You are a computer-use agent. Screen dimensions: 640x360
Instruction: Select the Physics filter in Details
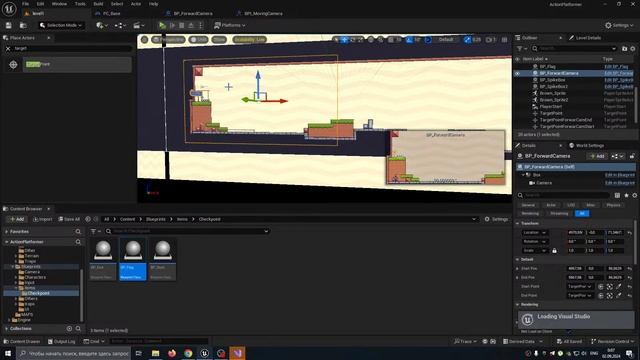pyautogui.click(x=613, y=205)
